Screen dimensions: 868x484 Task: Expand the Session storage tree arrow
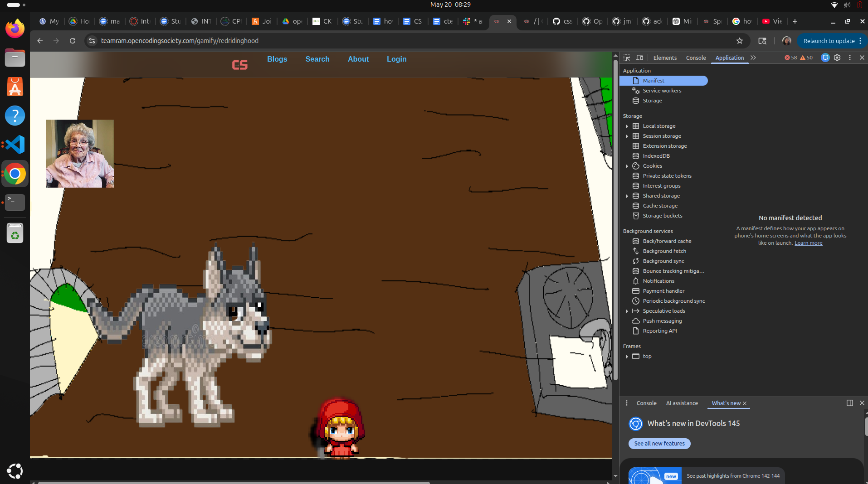pos(627,136)
